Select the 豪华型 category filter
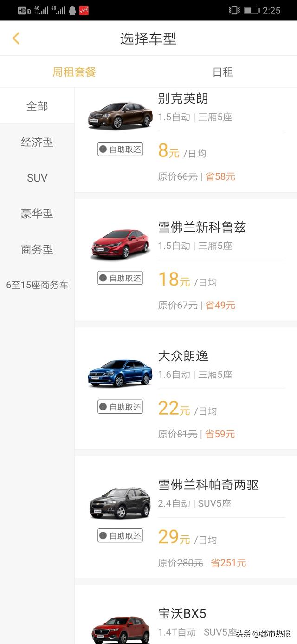The width and height of the screenshot is (297, 644). [37, 214]
